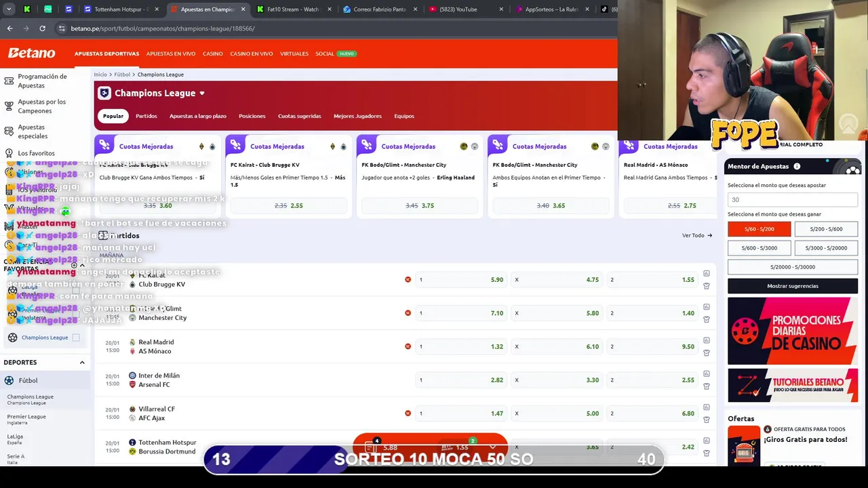868x488 pixels.
Task: Select the S/3000 - S/20000 winning range
Action: click(x=826, y=248)
